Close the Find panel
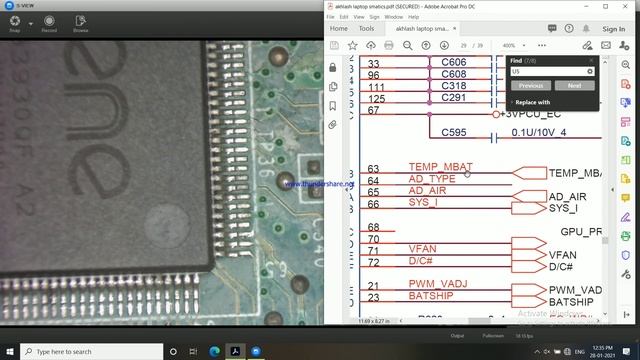 [591, 60]
